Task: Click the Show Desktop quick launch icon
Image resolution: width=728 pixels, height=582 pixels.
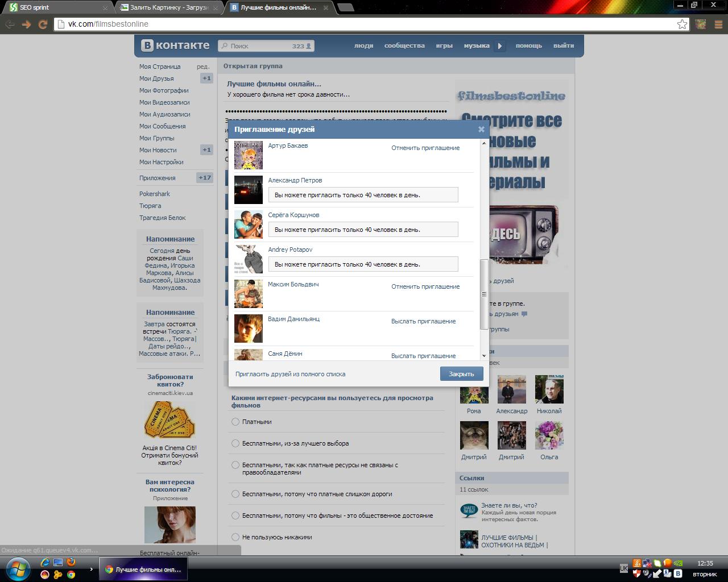Action: pos(58,563)
